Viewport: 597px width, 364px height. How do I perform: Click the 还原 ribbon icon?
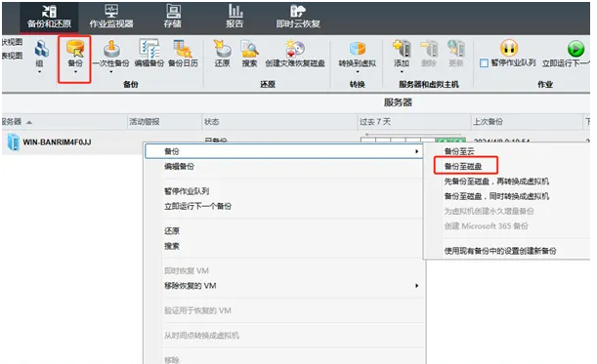click(222, 49)
